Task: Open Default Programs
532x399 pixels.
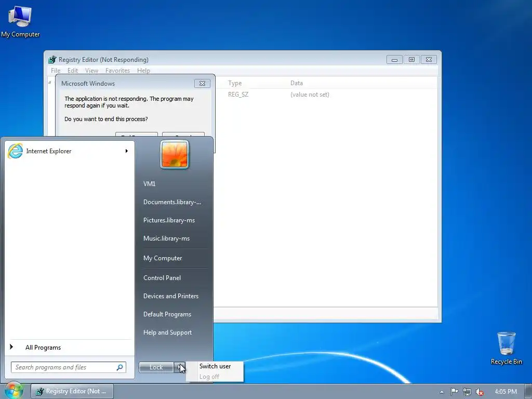Action: coord(167,314)
